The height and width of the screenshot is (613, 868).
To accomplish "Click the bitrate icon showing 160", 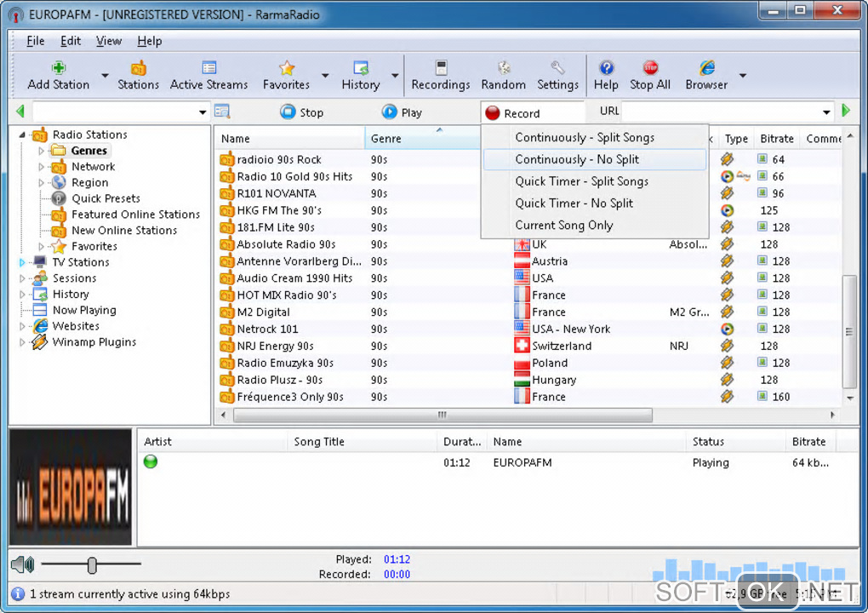I will tap(762, 397).
